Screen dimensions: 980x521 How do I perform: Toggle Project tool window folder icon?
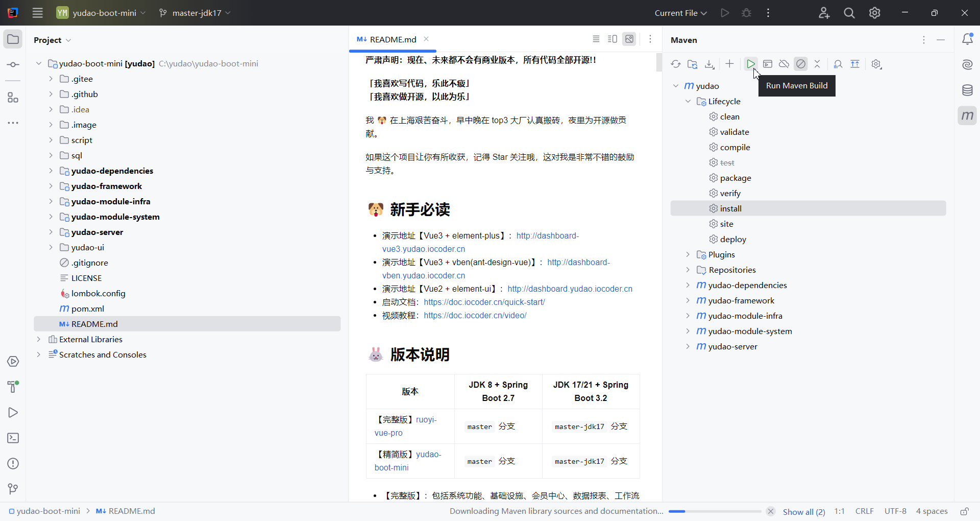click(13, 39)
